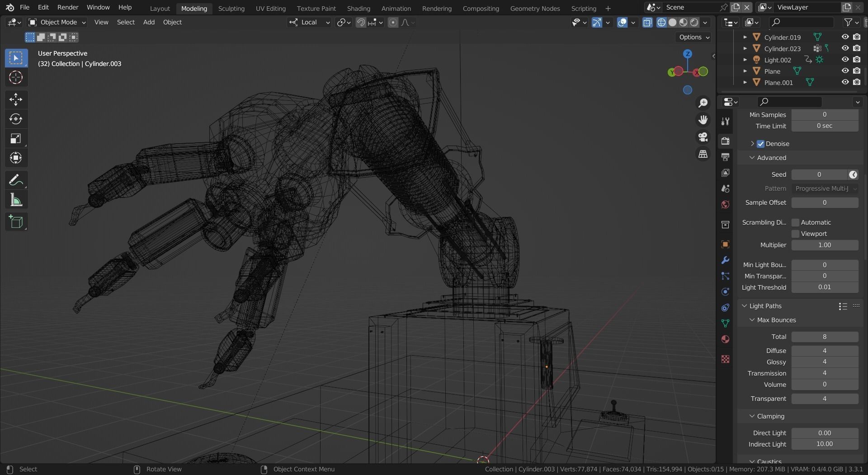Click the pan view hand icon
Image resolution: width=868 pixels, height=475 pixels.
pyautogui.click(x=703, y=120)
